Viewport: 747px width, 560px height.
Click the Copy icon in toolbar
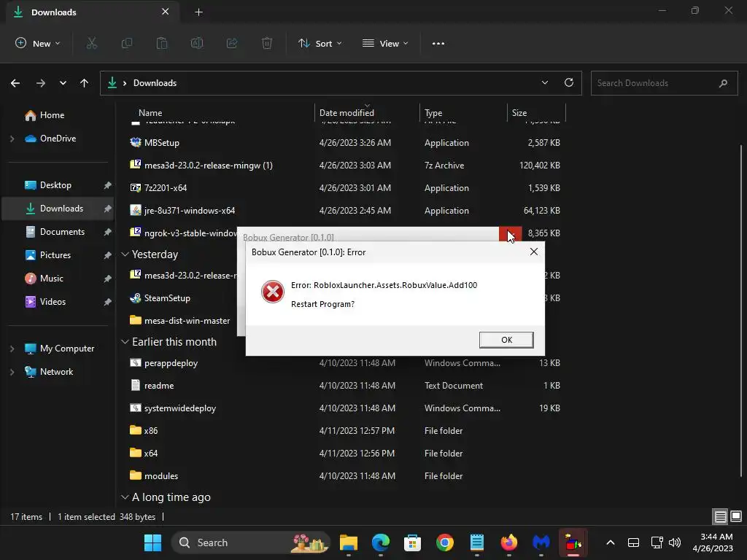tap(127, 43)
